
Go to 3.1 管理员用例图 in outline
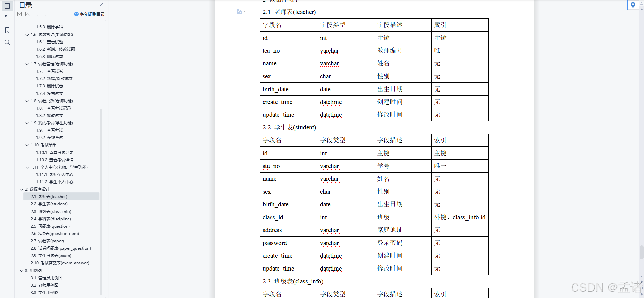46,278
